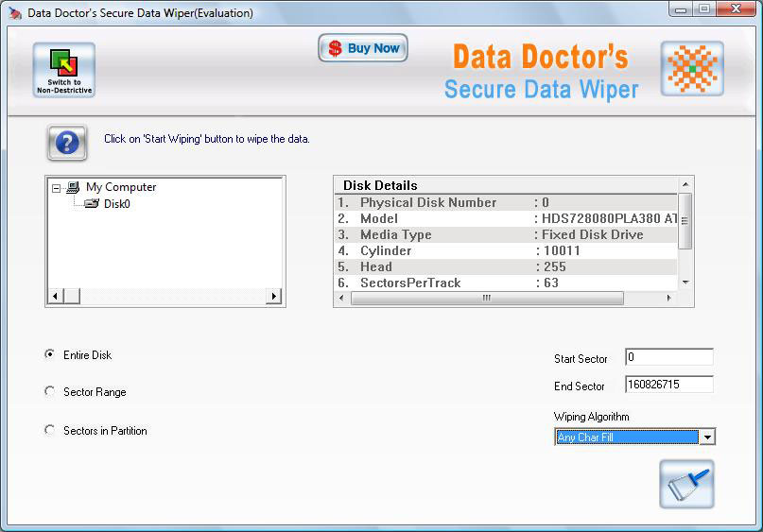Select the Cylinder row showing 10011
The width and height of the screenshot is (763, 532).
coord(506,250)
